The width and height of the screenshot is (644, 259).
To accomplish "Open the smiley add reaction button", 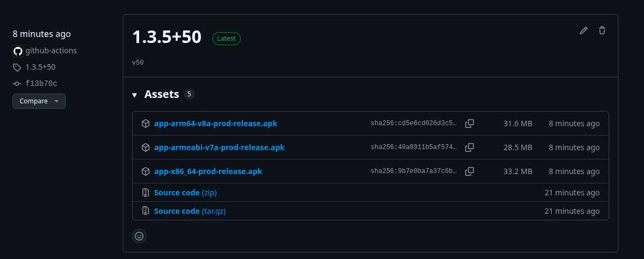I will (139, 236).
